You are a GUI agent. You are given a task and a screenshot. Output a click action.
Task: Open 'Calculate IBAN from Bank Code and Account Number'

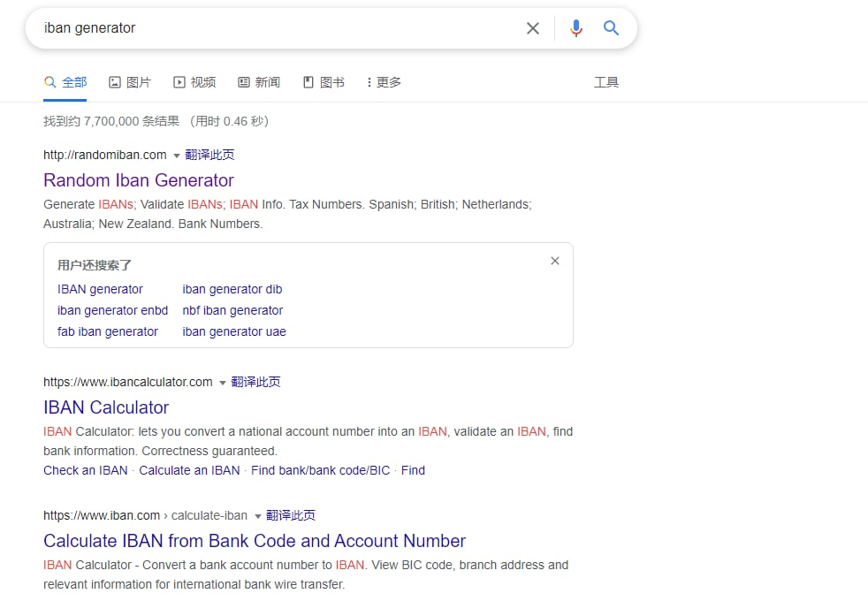(x=255, y=541)
